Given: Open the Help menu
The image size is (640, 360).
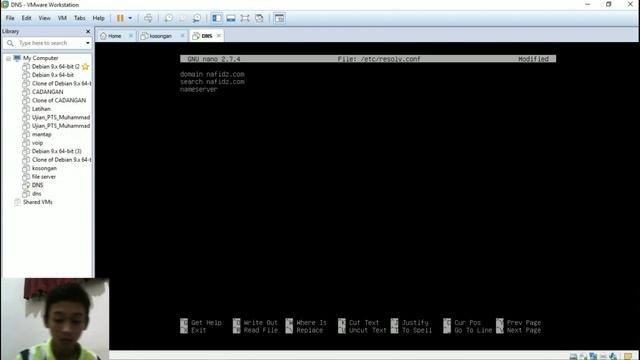Looking at the screenshot, I should coord(98,18).
